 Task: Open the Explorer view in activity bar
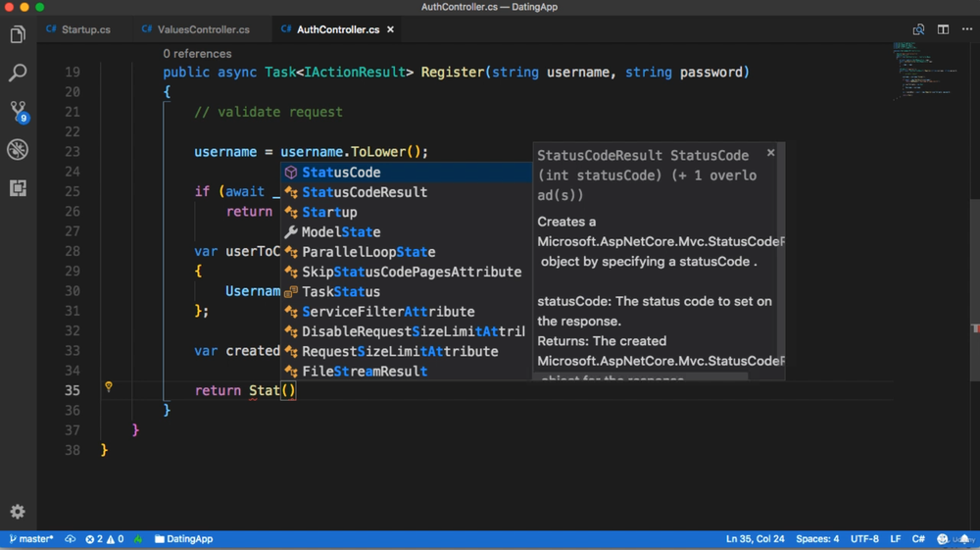[18, 35]
